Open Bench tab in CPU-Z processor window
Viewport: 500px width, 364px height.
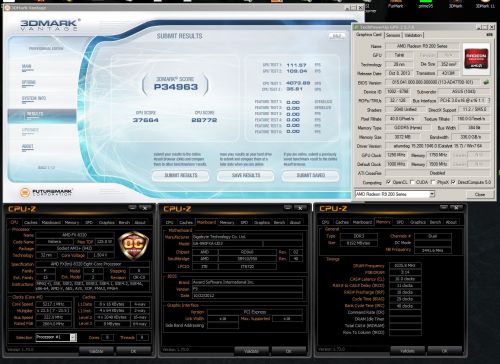pyautogui.click(x=124, y=222)
